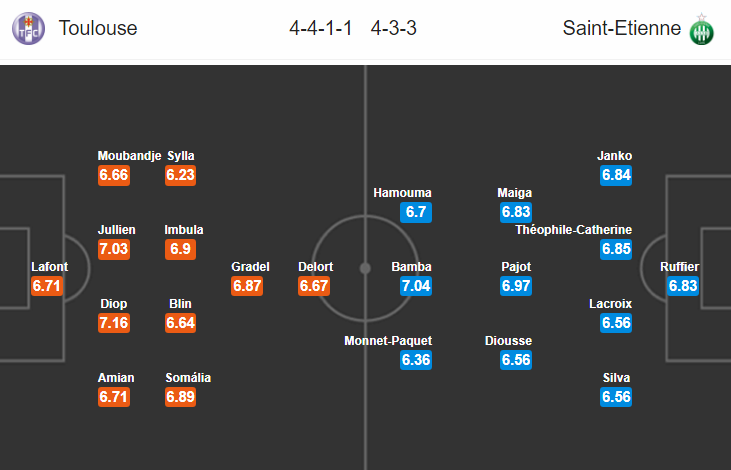Click the 4-3-3 formation label
Viewport: 731px width, 470px height.
[x=393, y=28]
